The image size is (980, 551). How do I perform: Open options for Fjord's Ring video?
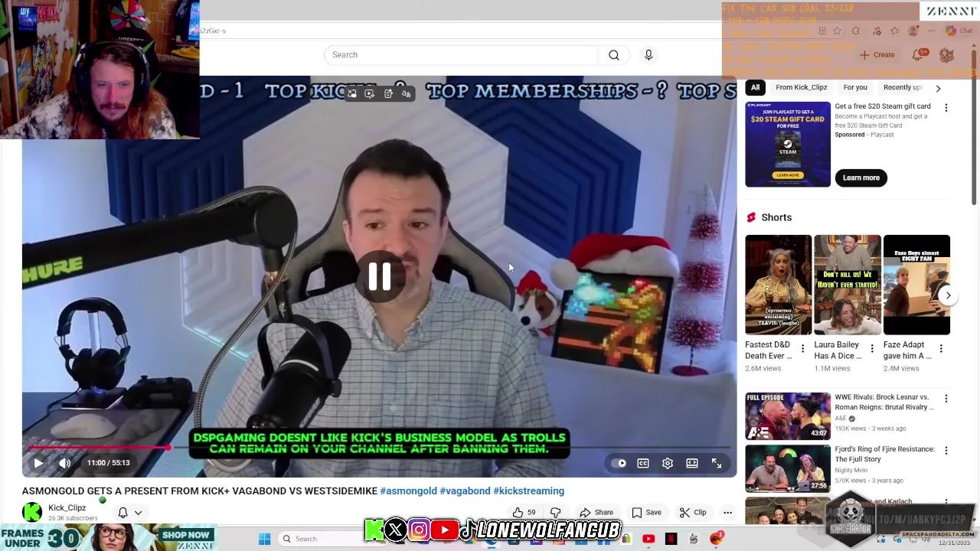click(x=946, y=451)
